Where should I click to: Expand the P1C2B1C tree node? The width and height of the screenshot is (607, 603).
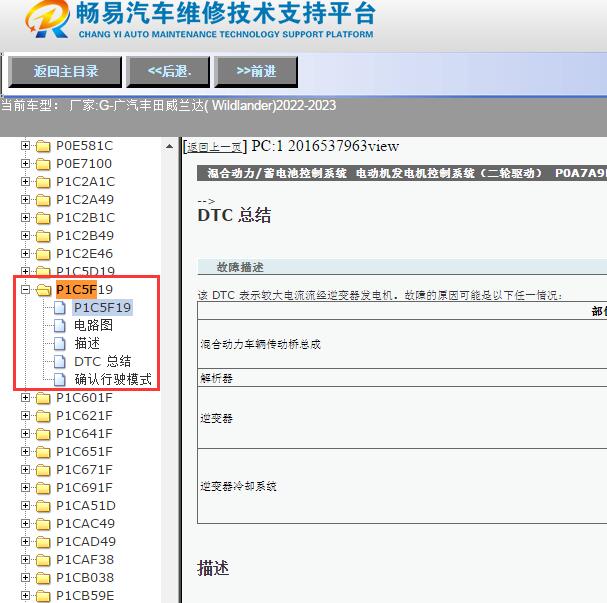coord(25,218)
